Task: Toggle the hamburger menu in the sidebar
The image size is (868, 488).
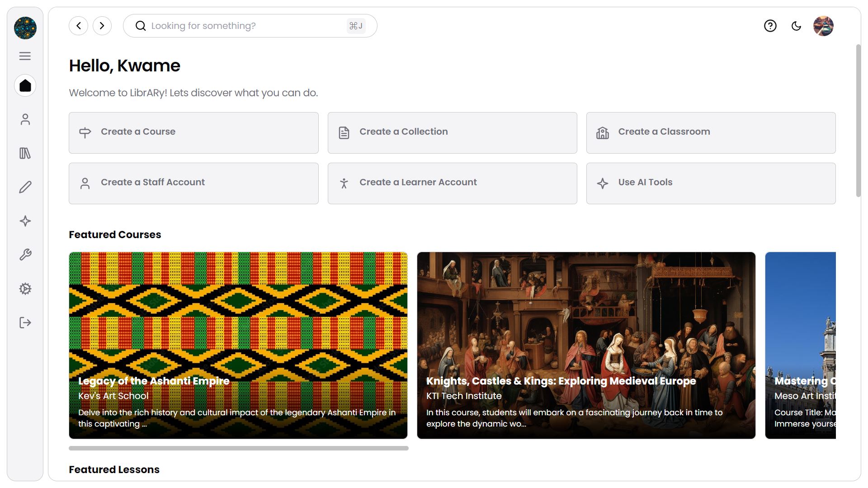Action: (x=25, y=56)
